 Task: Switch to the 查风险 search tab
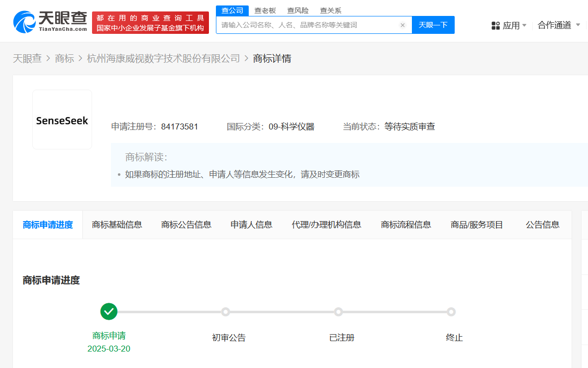pos(298,10)
